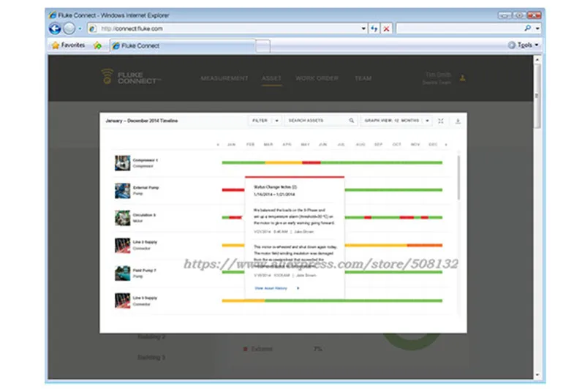Select the JUN month label
585x392 pixels.
(x=322, y=144)
